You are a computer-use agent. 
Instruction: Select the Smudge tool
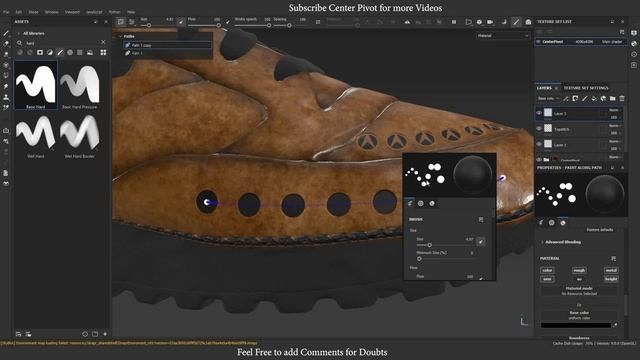[x=6, y=86]
